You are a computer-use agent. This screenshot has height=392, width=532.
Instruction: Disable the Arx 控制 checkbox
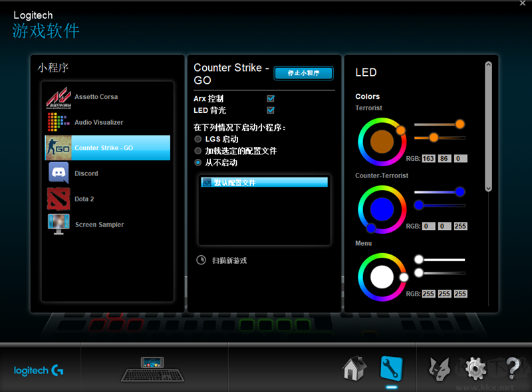pos(271,98)
